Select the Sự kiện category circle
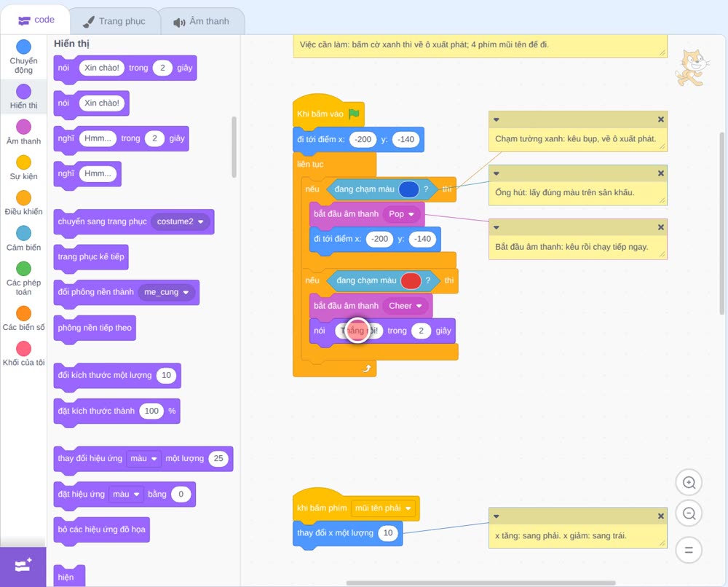Viewport: 728px width, 587px height. coord(24,162)
